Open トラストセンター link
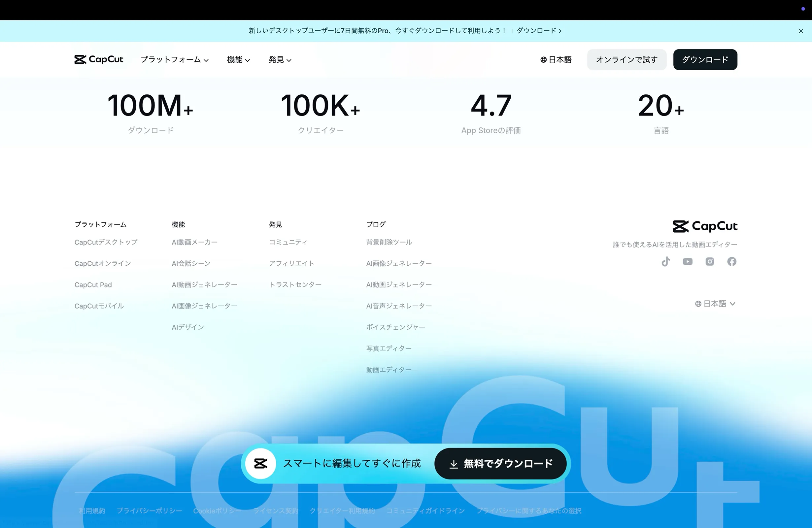812x528 pixels. click(x=295, y=285)
